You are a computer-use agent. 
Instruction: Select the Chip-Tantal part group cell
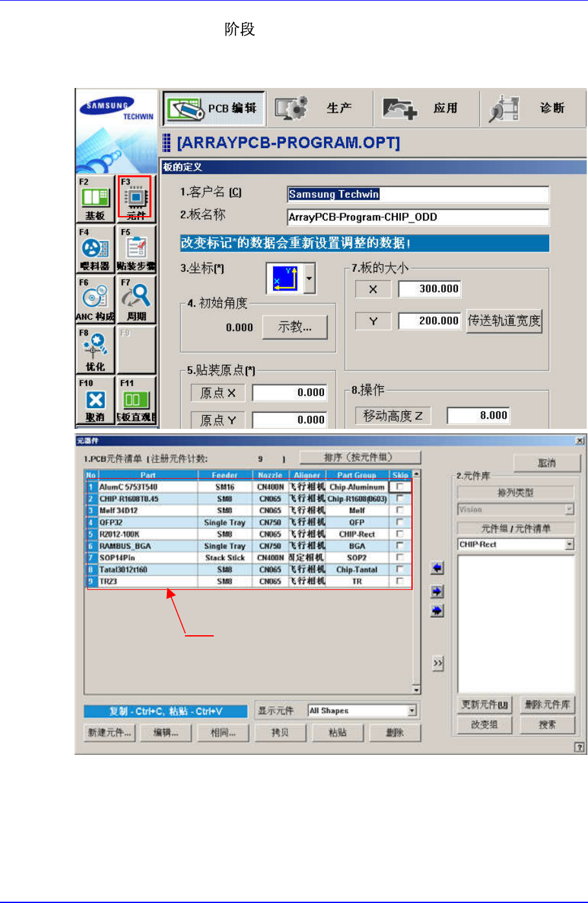click(x=357, y=569)
